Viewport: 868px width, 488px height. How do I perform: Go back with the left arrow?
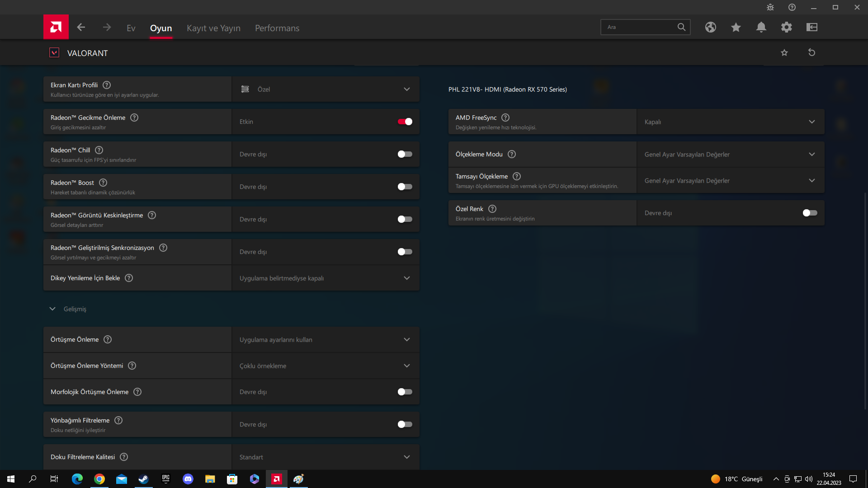click(x=81, y=28)
